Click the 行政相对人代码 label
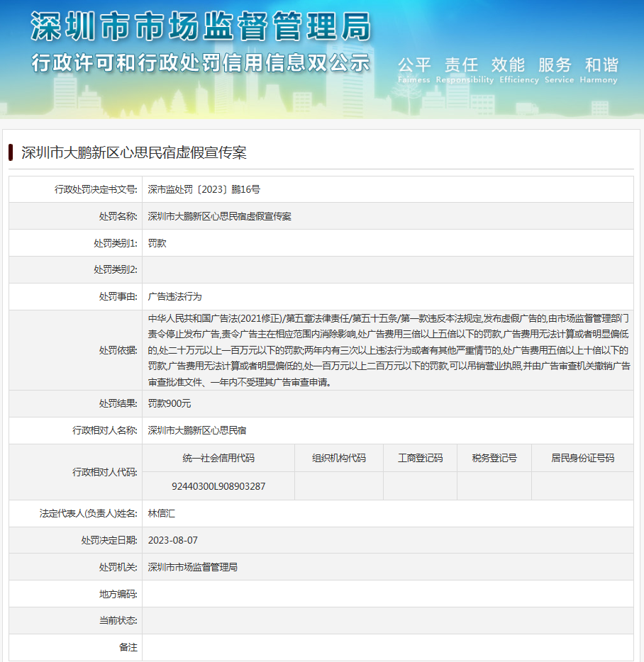644x662 pixels. click(x=105, y=472)
